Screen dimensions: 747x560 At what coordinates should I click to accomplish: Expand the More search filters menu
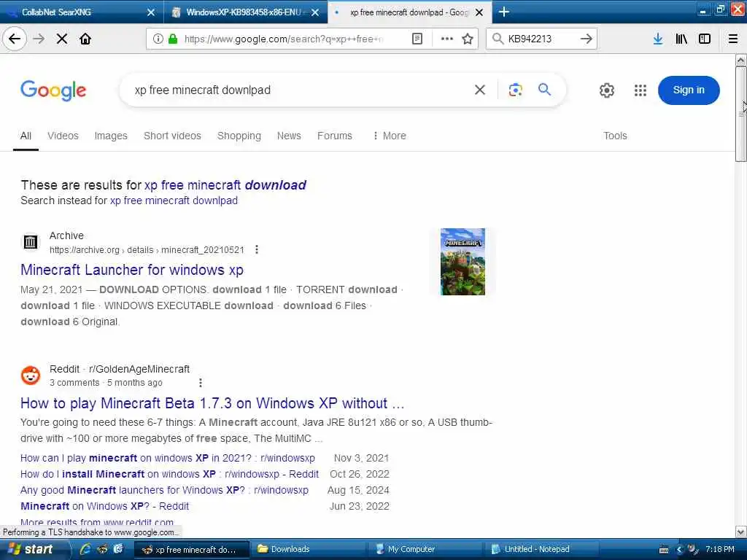[x=390, y=136]
